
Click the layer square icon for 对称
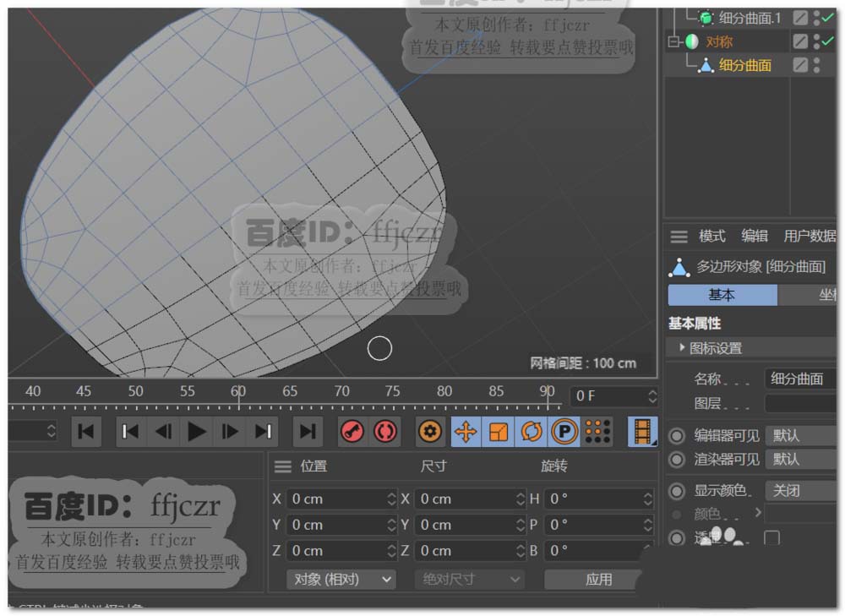pyautogui.click(x=800, y=41)
